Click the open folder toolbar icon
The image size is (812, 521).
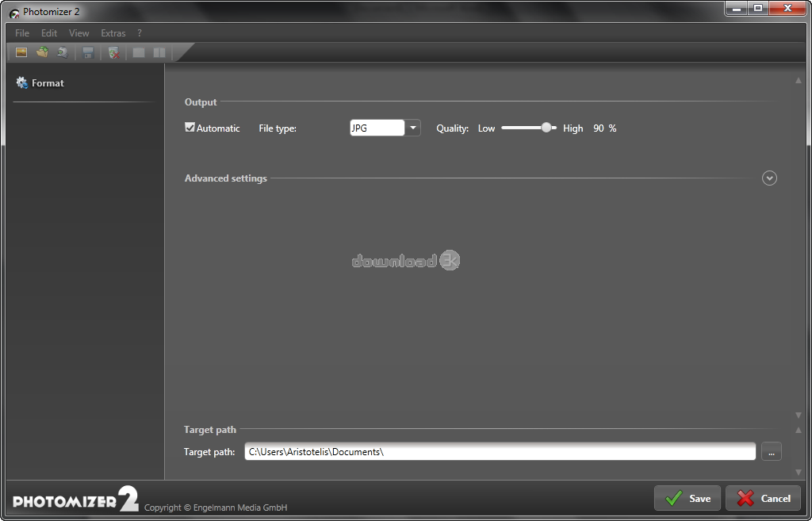pos(42,52)
